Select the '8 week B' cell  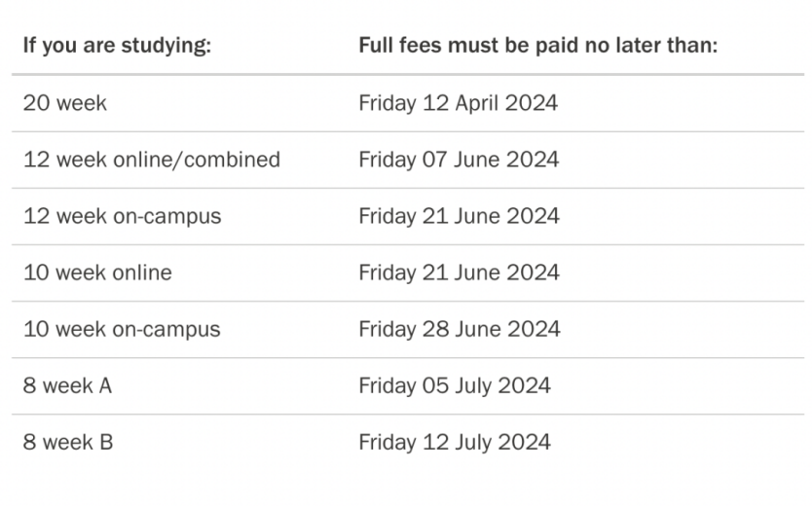pos(68,442)
